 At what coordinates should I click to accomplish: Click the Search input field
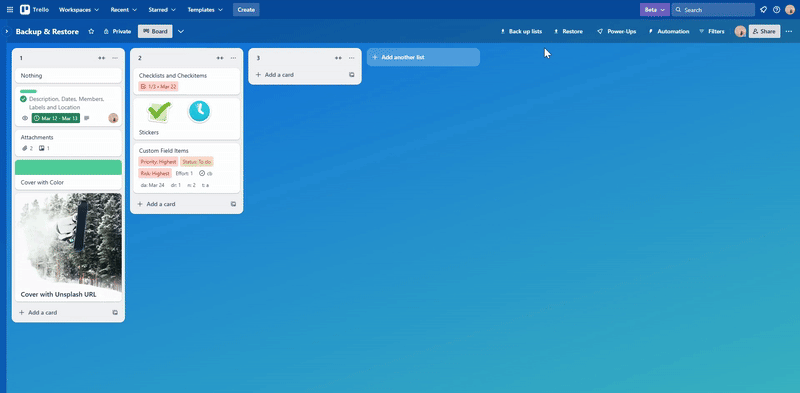(x=713, y=10)
